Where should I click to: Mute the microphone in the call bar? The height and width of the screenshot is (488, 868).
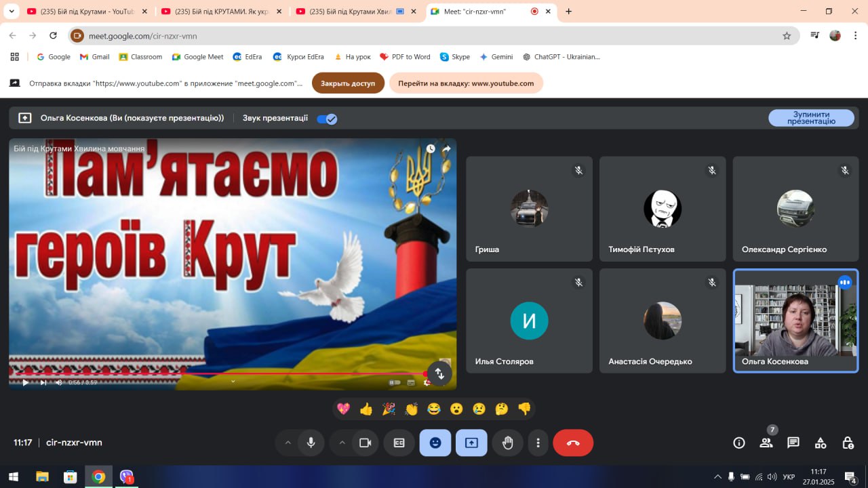tap(311, 443)
